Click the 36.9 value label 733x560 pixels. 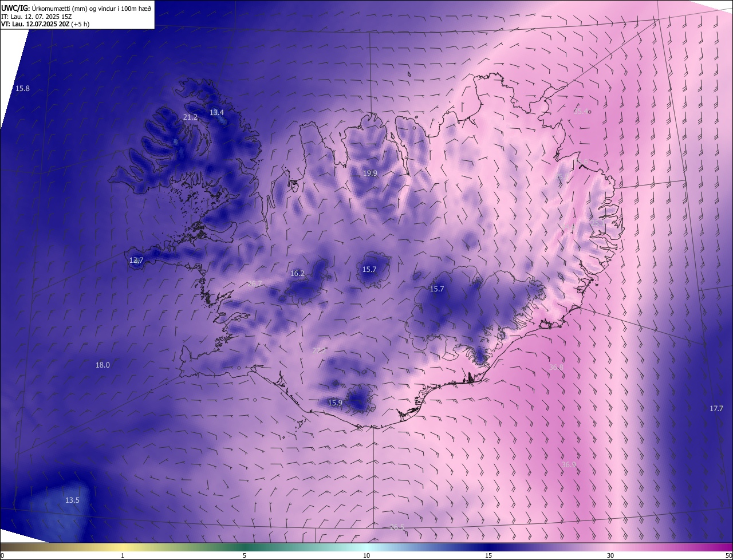pyautogui.click(x=569, y=464)
